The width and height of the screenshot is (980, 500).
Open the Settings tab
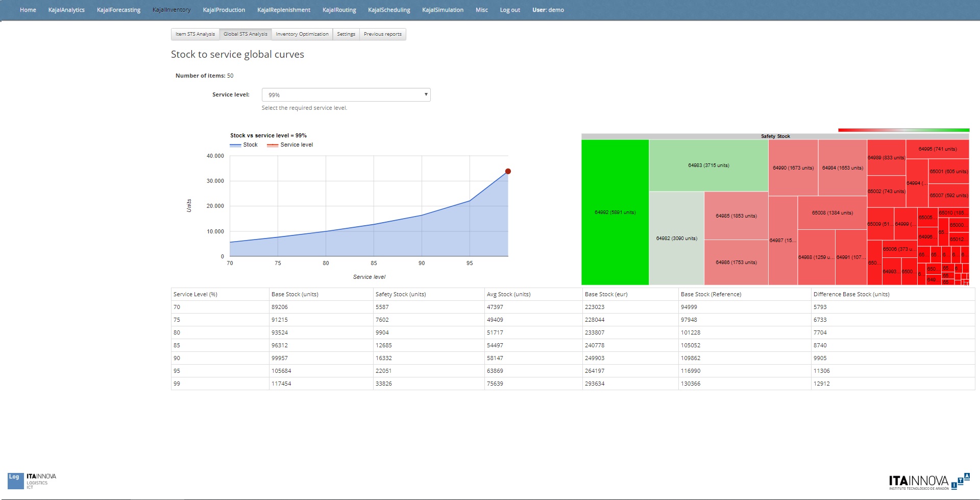pos(346,34)
